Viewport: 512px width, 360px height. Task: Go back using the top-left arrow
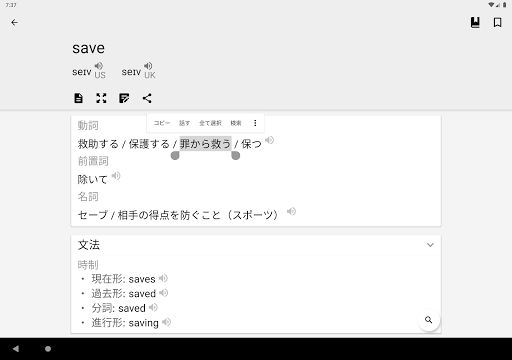(14, 22)
